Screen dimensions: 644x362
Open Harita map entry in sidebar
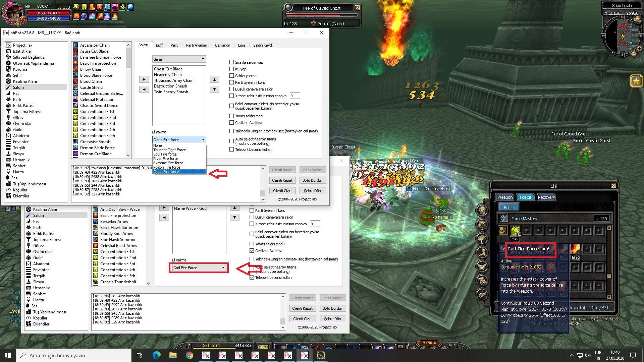(18, 172)
